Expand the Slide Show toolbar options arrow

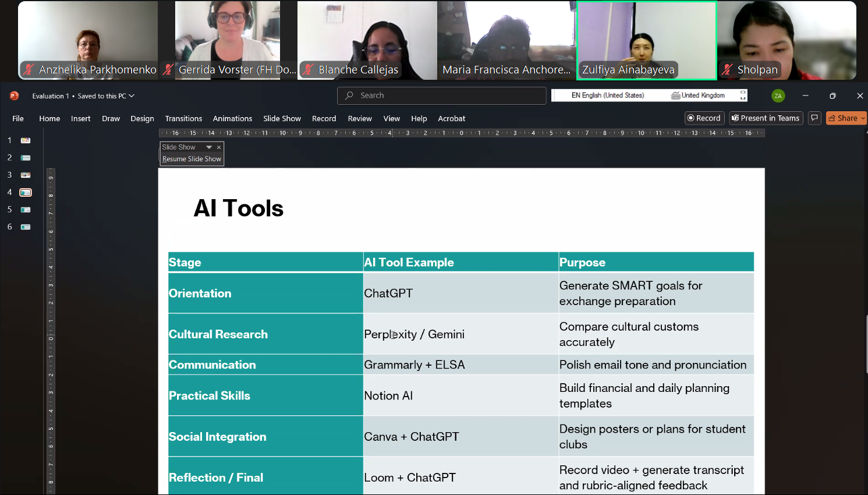click(209, 147)
